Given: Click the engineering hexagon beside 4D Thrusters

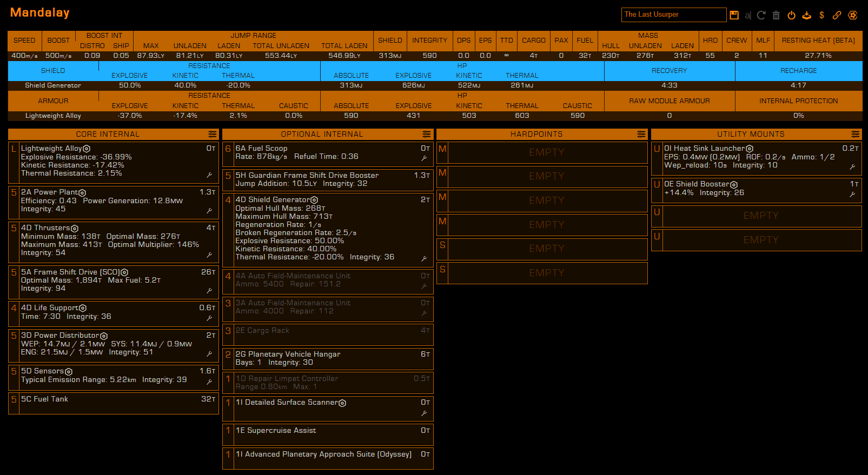Looking at the screenshot, I should click(75, 229).
